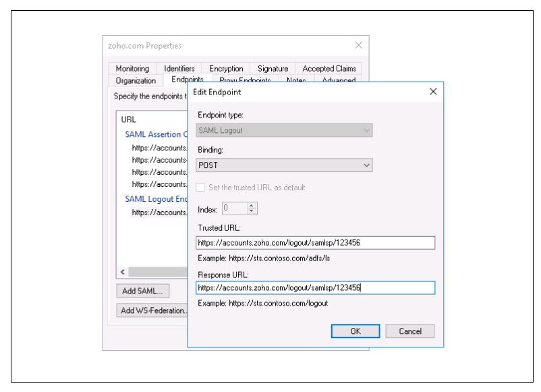The width and height of the screenshot is (541, 392).
Task: Decrease the Index value with down arrow
Action: click(252, 212)
